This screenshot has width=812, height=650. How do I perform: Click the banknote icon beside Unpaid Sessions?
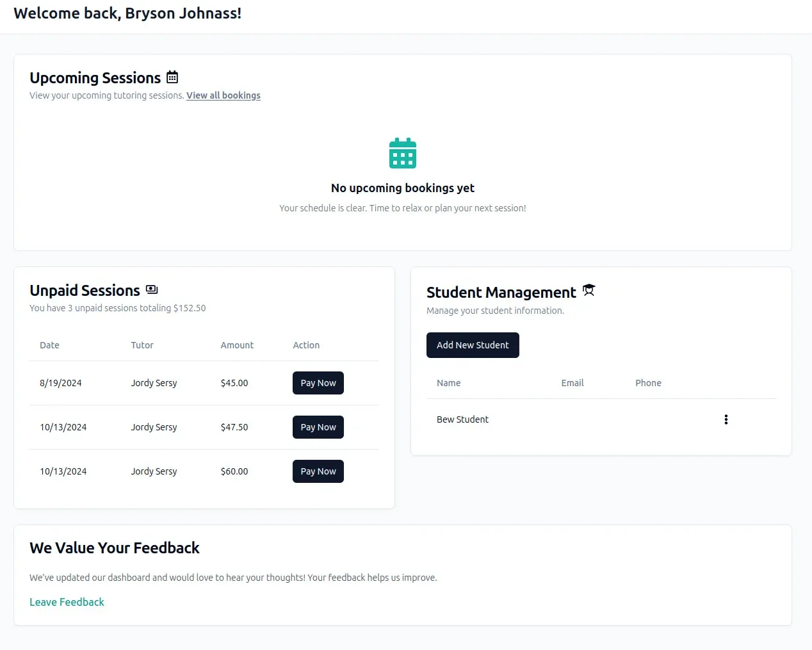coord(152,289)
